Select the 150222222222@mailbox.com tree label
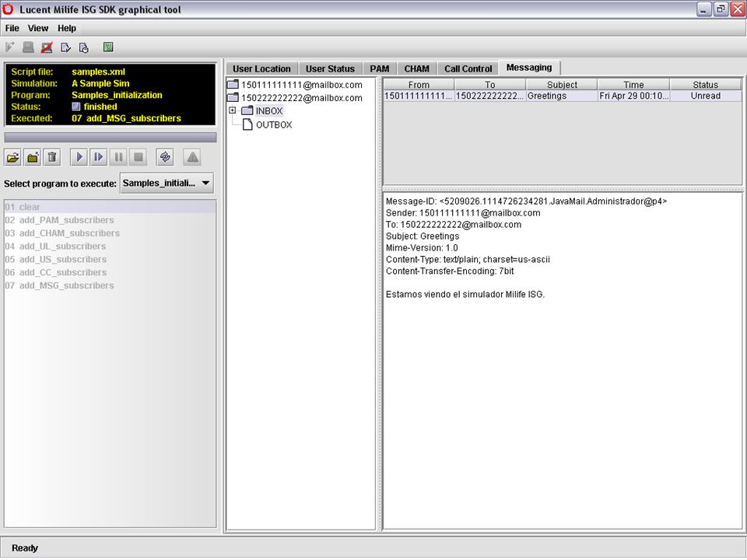Image resolution: width=747 pixels, height=560 pixels. pyautogui.click(x=302, y=98)
